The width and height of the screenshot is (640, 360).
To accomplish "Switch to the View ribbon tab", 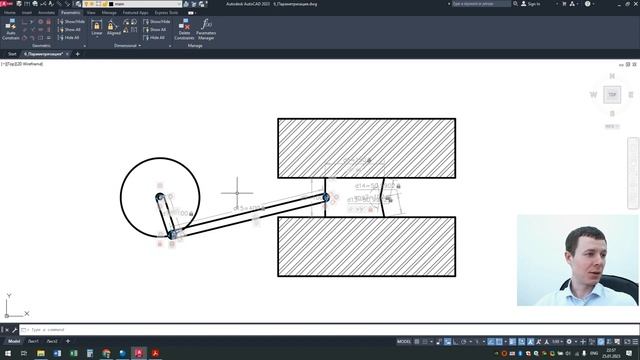I will [x=91, y=13].
